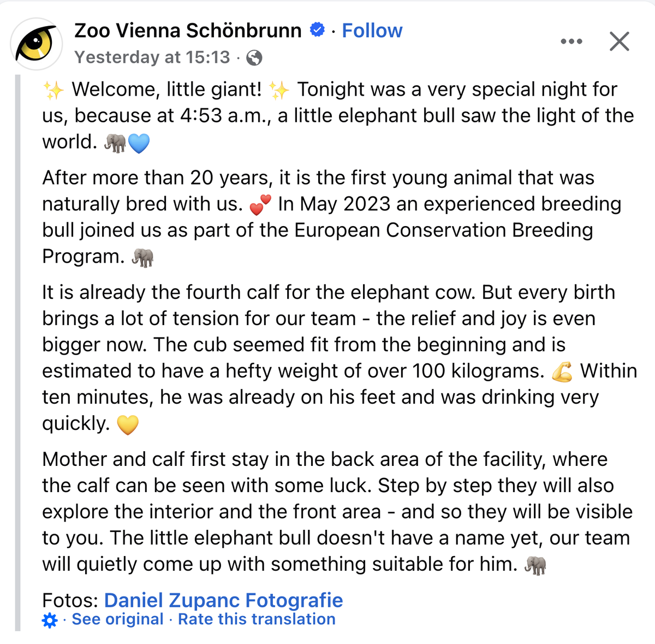Click the globe public audience icon
The height and width of the screenshot is (644, 655).
pyautogui.click(x=254, y=57)
